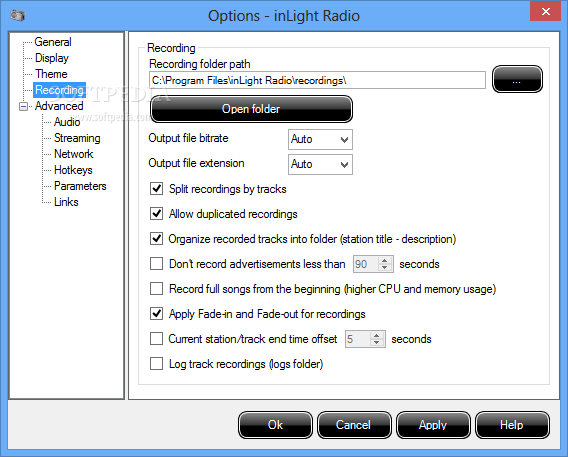Screen dimensions: 568x457
Task: Increase end time offset spinner value
Action: click(377, 335)
